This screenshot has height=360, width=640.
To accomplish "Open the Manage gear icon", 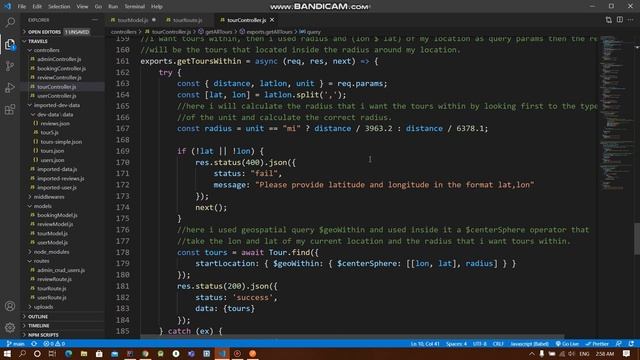I will point(10,327).
